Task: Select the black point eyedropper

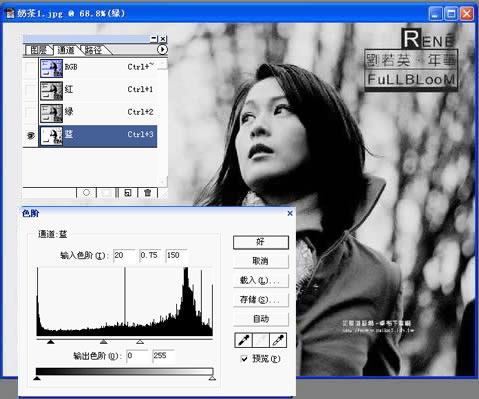Action: (x=243, y=340)
